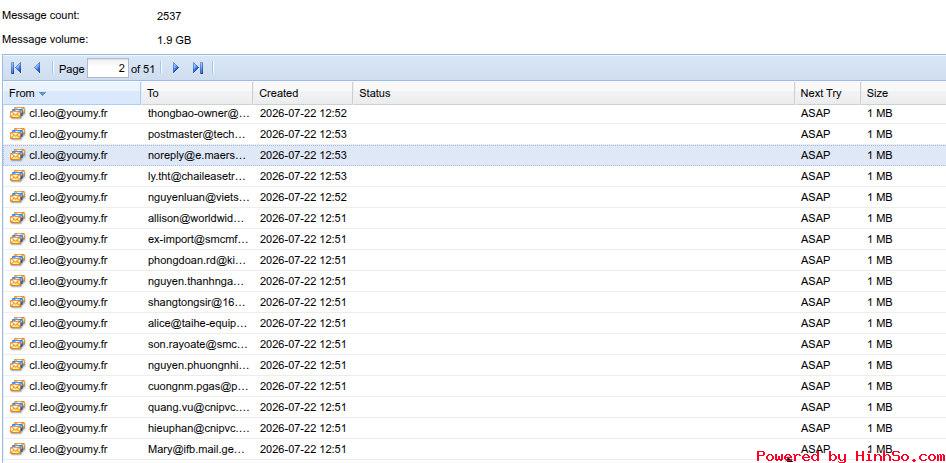The height and width of the screenshot is (463, 946).
Task: Click the page number input field
Action: point(108,69)
